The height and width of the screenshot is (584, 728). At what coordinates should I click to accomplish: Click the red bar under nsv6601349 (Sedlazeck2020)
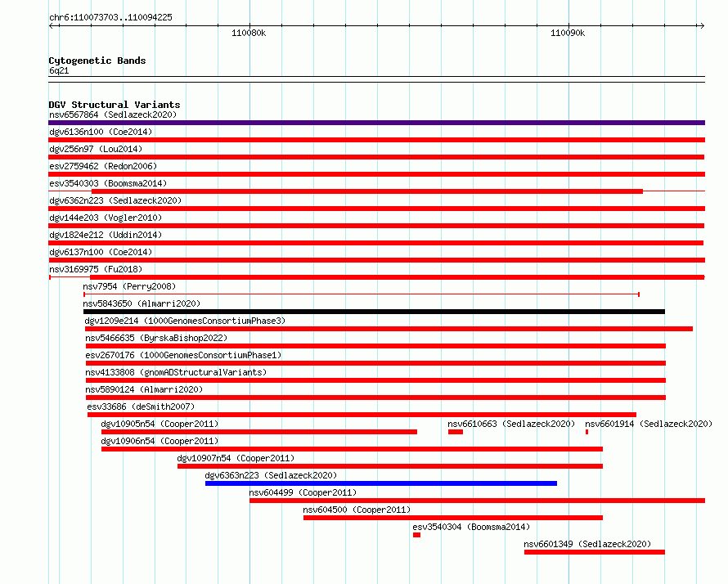coord(595,552)
